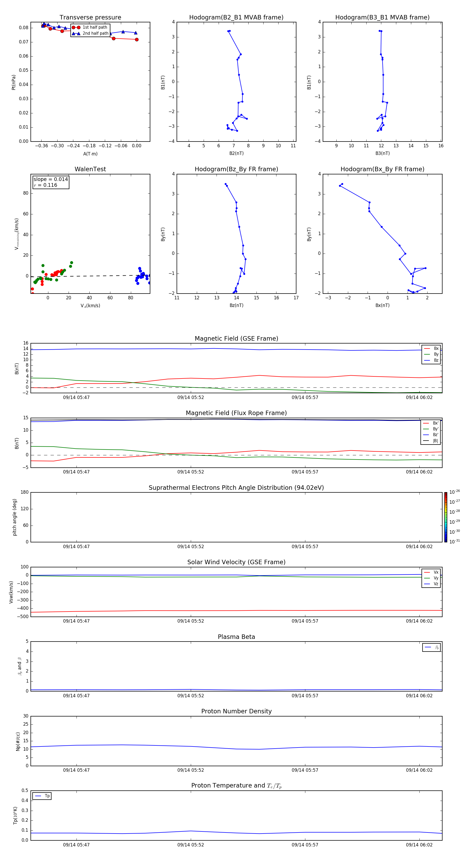This screenshot has width=473, height=868.
Task: Click the 'pitch angle (deg)' axis label
Action: click(14, 517)
